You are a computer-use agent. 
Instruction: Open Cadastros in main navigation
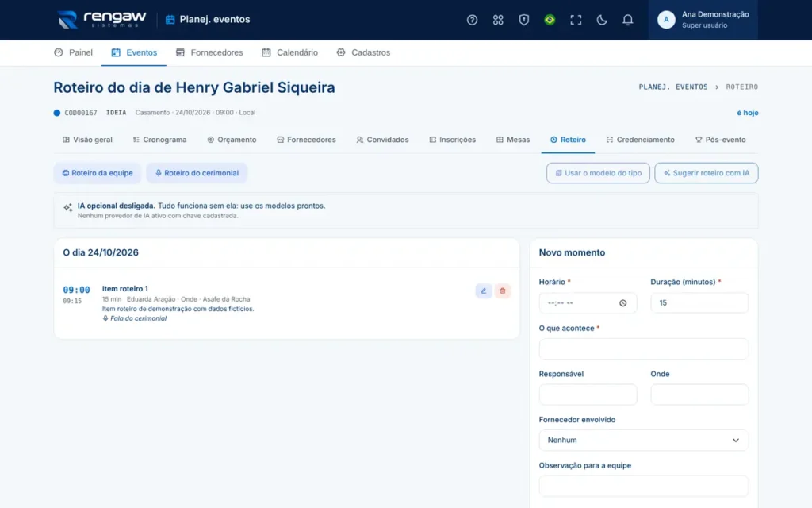pyautogui.click(x=363, y=52)
